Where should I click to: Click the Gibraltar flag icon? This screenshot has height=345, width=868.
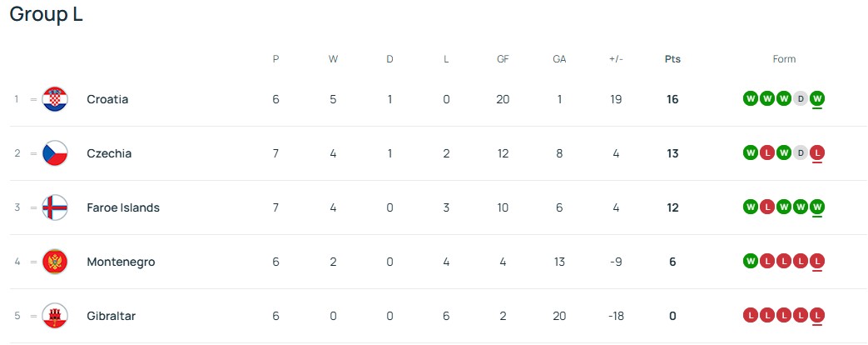tap(55, 316)
